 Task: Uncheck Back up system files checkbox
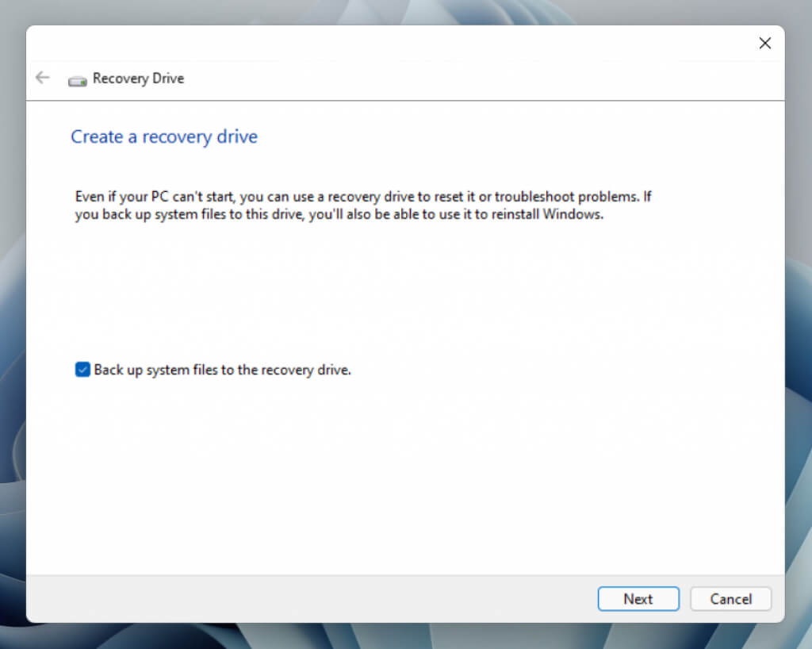pos(82,369)
